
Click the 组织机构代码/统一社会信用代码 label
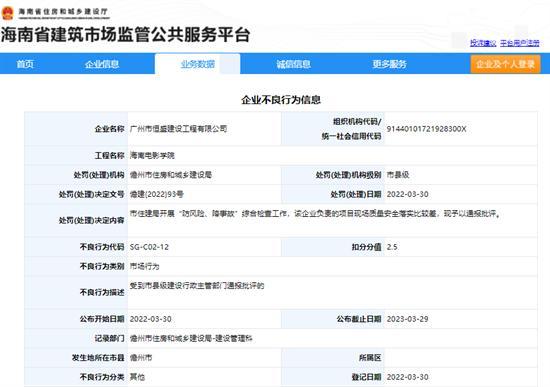point(351,129)
